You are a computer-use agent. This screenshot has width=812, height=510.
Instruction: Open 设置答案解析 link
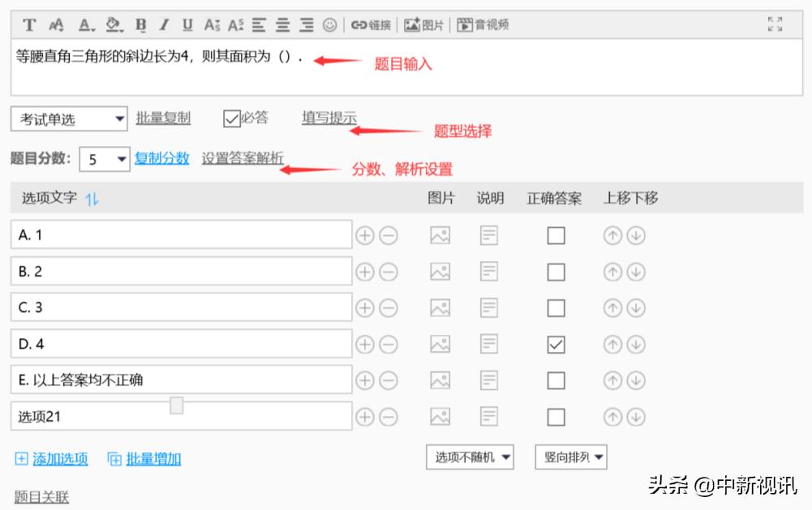click(243, 159)
